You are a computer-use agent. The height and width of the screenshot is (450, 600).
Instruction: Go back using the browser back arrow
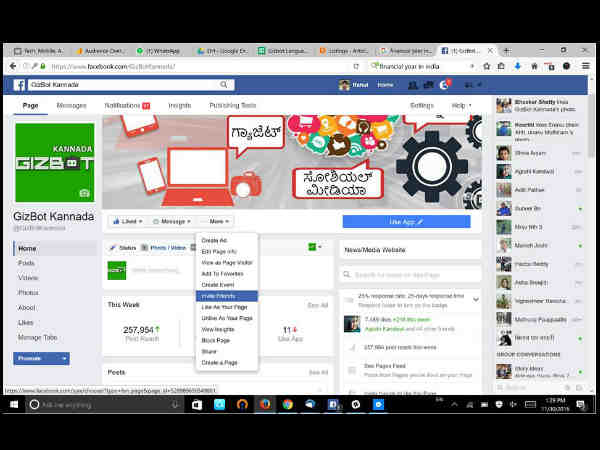tap(13, 66)
